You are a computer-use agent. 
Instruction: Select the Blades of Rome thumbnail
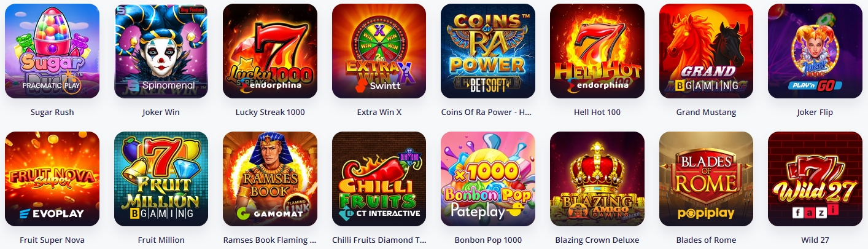706,179
